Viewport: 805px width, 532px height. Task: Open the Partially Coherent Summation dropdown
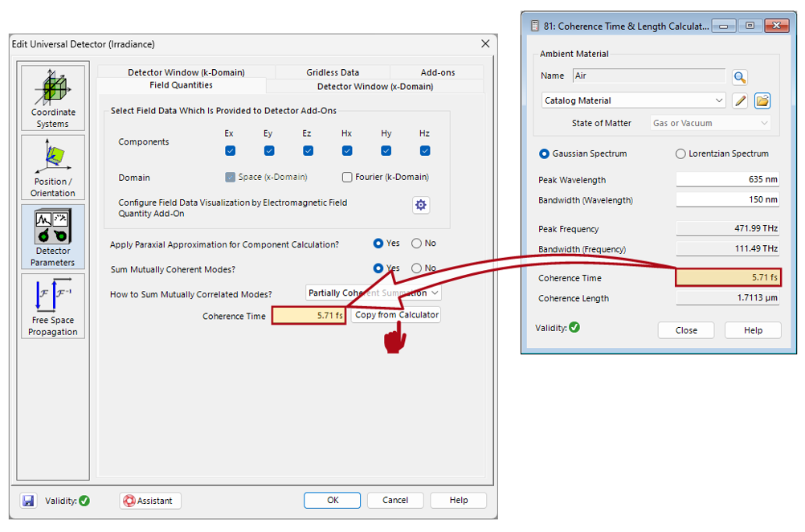(374, 293)
